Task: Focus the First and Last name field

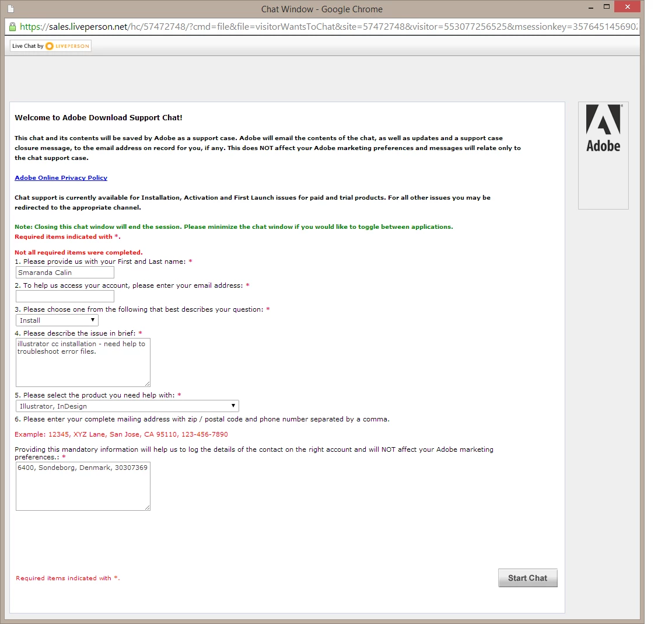Action: click(65, 273)
